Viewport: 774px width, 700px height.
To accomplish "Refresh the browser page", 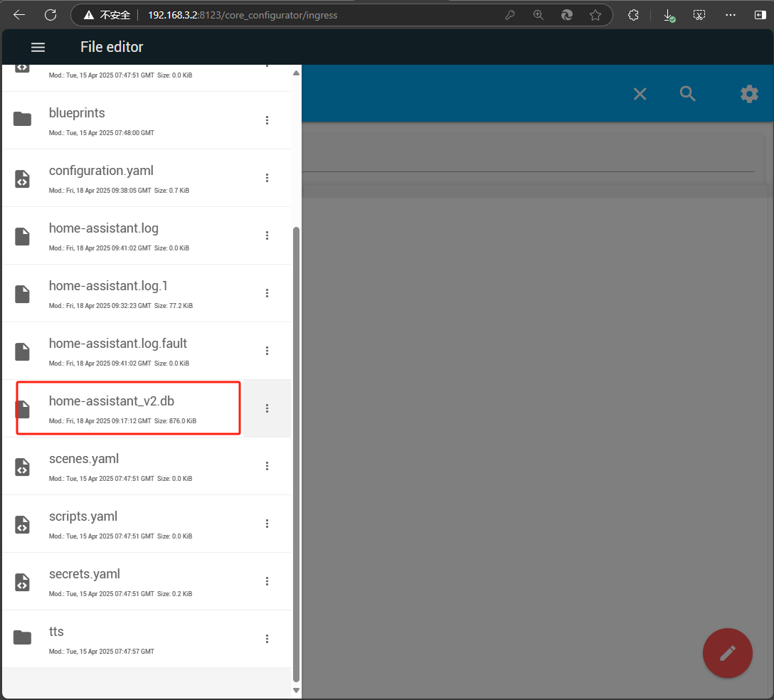I will pyautogui.click(x=51, y=15).
